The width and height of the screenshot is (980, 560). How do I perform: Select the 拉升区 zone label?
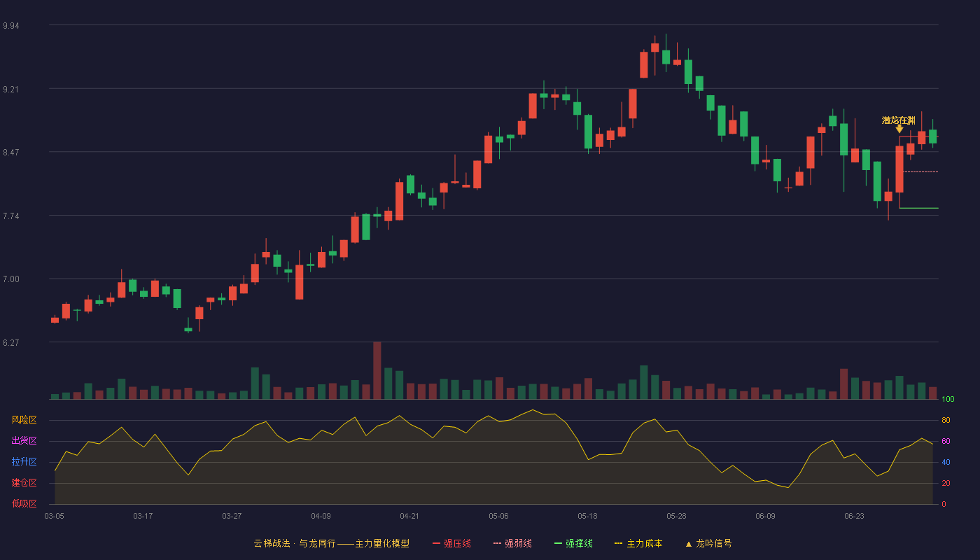pos(24,462)
